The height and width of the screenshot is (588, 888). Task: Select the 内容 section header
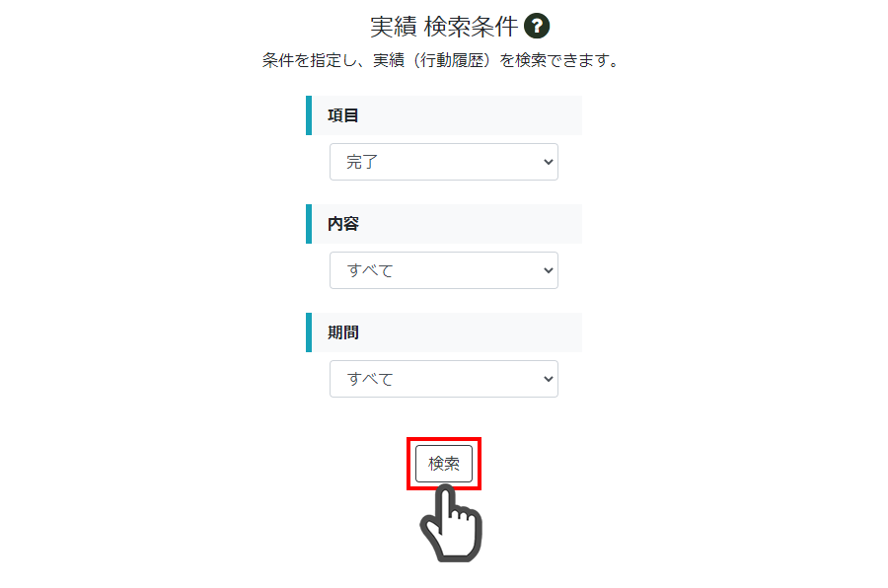(x=444, y=224)
